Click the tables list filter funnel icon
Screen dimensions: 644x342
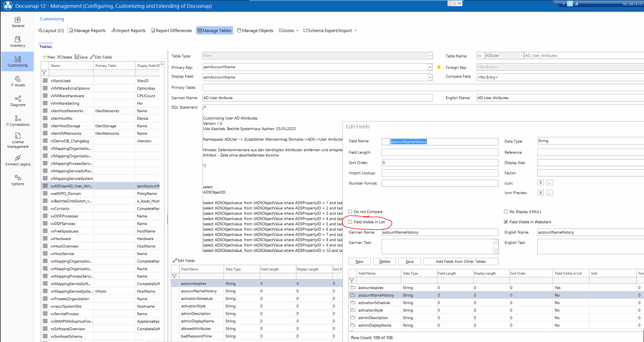tap(44, 73)
